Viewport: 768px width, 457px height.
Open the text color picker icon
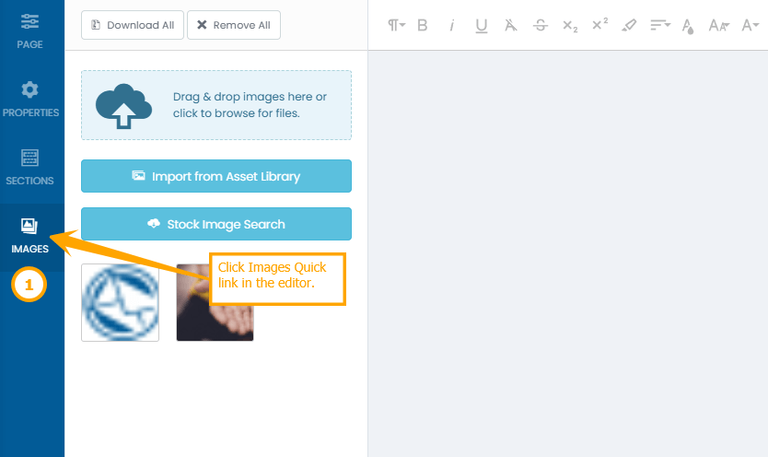click(688, 25)
